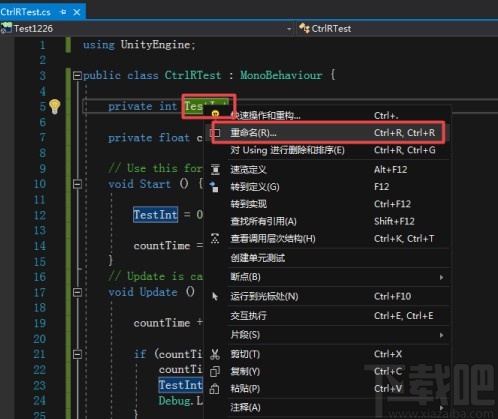Choose 速览定义 menu entry
The height and width of the screenshot is (419, 498).
[327, 169]
